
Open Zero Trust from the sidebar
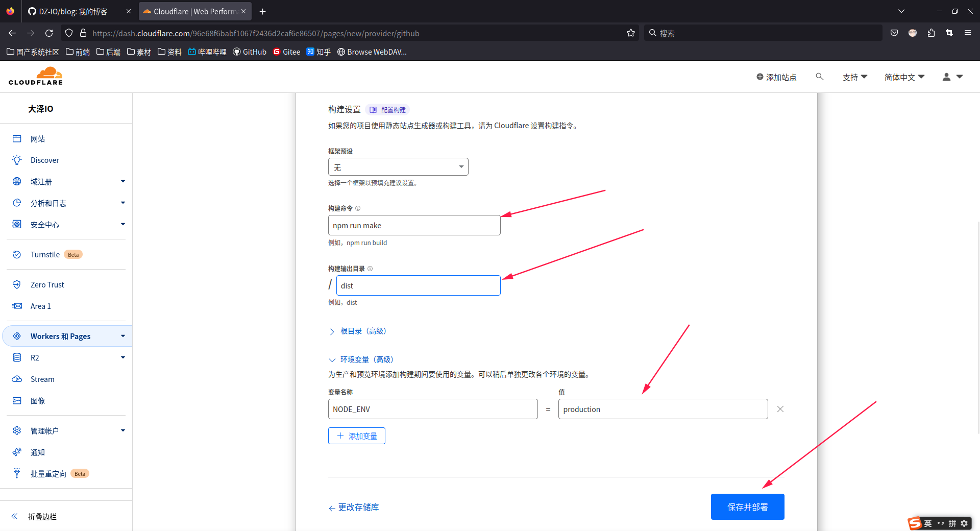[47, 284]
